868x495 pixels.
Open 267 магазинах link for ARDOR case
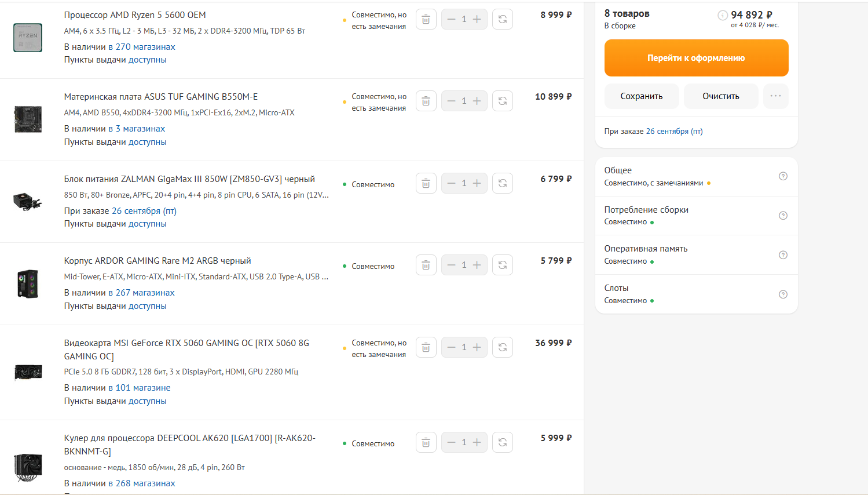[x=141, y=293]
